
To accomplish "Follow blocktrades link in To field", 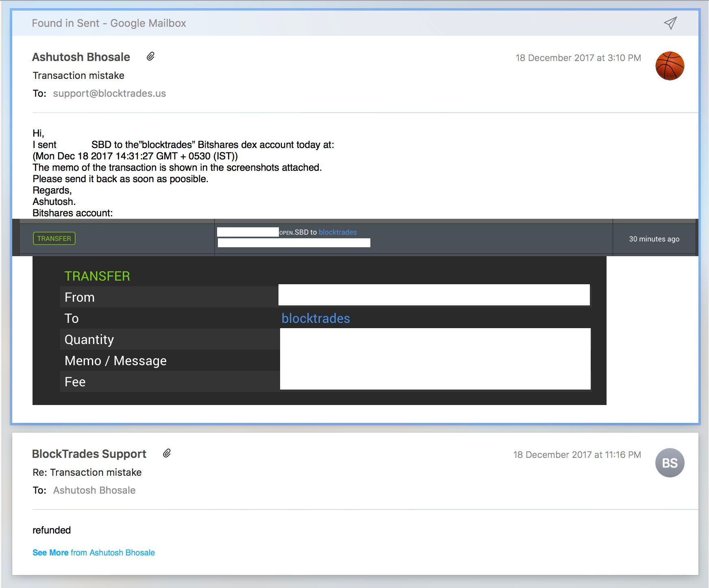I will 316,318.
